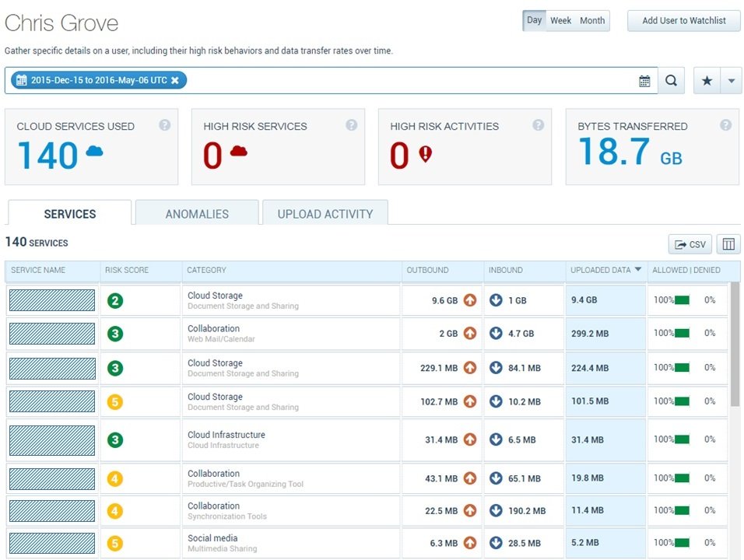Viewport: 744px width, 560px height.
Task: Select the Month time range toggle
Action: click(592, 20)
